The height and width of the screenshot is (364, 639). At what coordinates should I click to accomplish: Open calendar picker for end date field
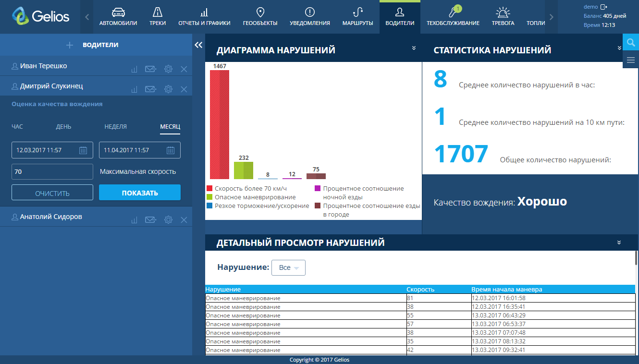click(171, 150)
